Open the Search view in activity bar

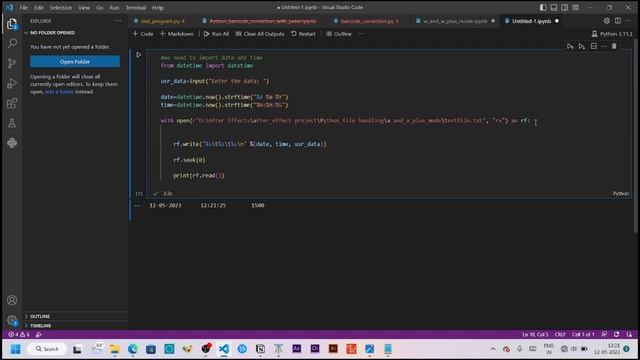click(12, 43)
